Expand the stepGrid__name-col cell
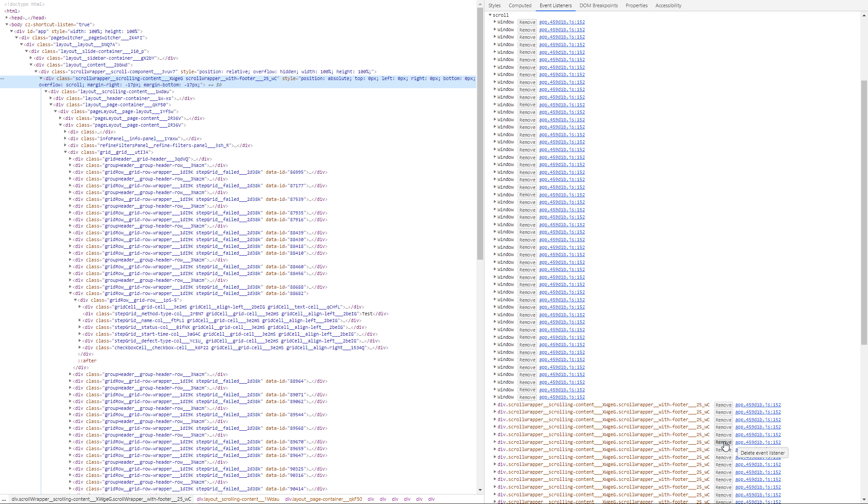Screen dimensions: 868x504 point(80,320)
